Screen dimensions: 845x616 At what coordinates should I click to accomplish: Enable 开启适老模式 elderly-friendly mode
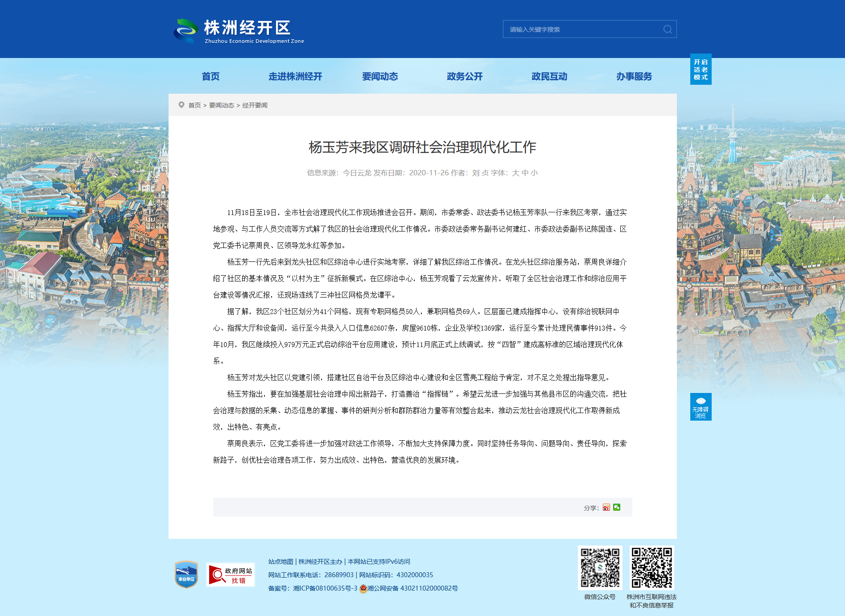[x=701, y=69]
